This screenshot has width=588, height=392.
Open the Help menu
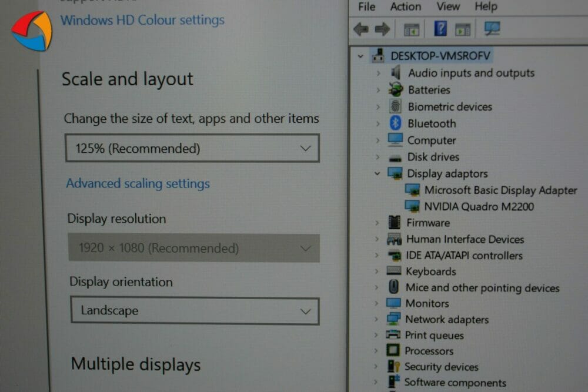(486, 6)
